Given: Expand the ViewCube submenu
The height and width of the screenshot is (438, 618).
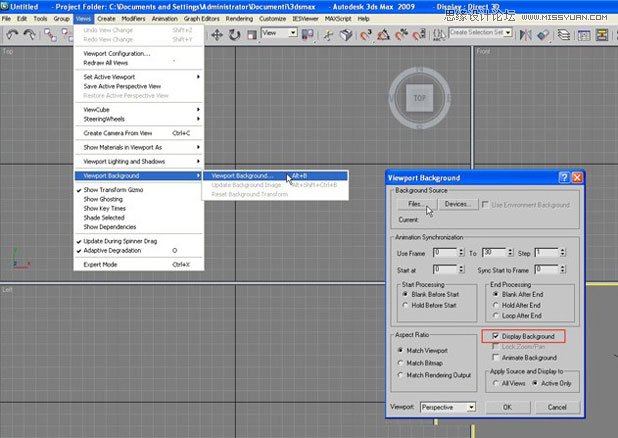Looking at the screenshot, I should (x=139, y=110).
